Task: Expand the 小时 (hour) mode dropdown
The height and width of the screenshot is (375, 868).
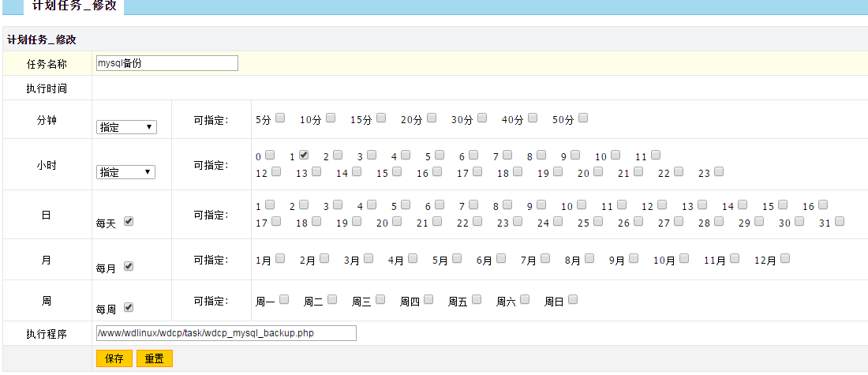Action: [x=126, y=172]
